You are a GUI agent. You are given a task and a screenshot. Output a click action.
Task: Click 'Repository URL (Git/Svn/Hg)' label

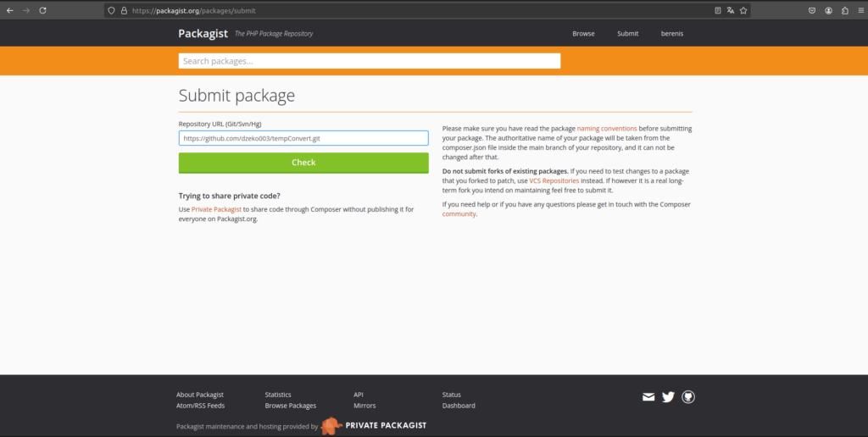pos(220,124)
